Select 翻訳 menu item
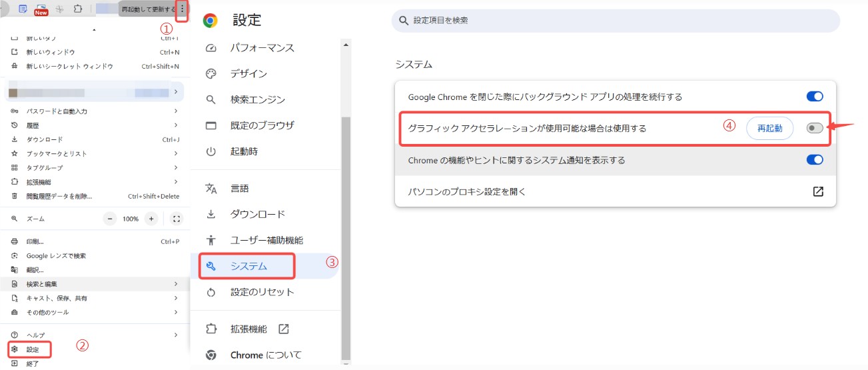 pyautogui.click(x=95, y=270)
